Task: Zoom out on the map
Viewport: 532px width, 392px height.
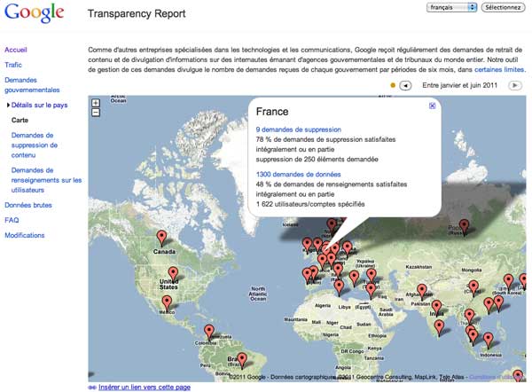Action: pos(96,113)
